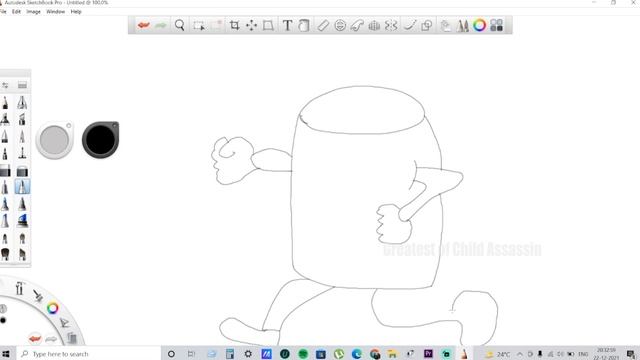Click the Windows Start button
The image size is (640, 360).
point(6,354)
